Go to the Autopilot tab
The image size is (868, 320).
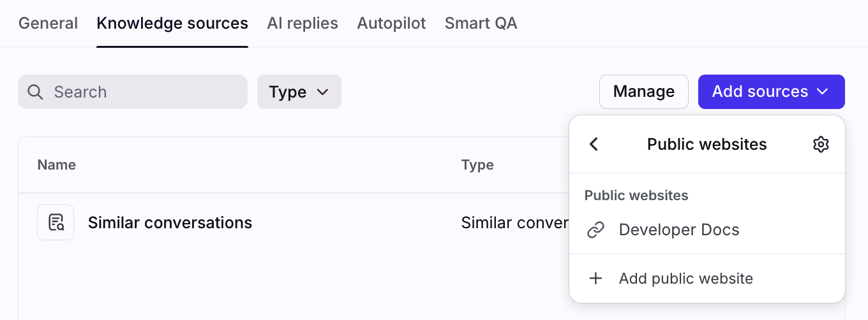[391, 24]
